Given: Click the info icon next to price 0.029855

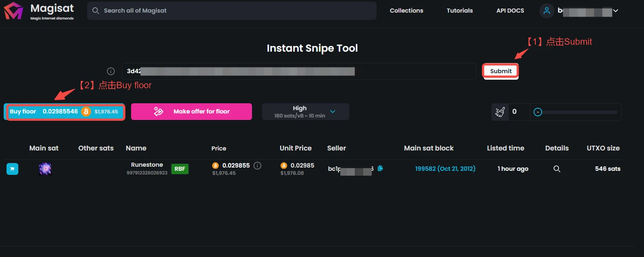Looking at the screenshot, I should [x=257, y=166].
